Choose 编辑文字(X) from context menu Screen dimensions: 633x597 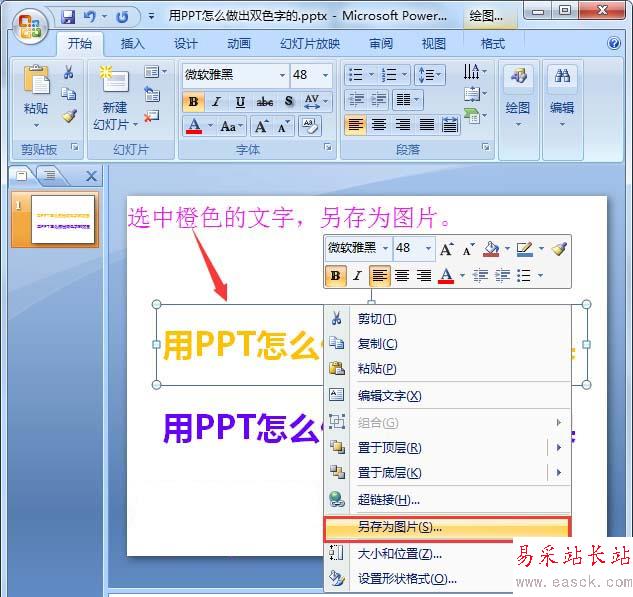(448, 396)
